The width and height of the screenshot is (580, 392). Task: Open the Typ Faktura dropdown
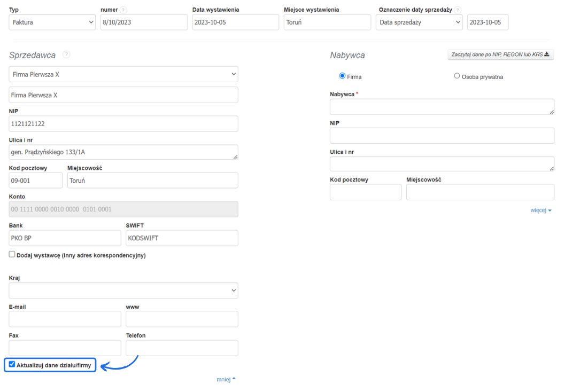(52, 22)
